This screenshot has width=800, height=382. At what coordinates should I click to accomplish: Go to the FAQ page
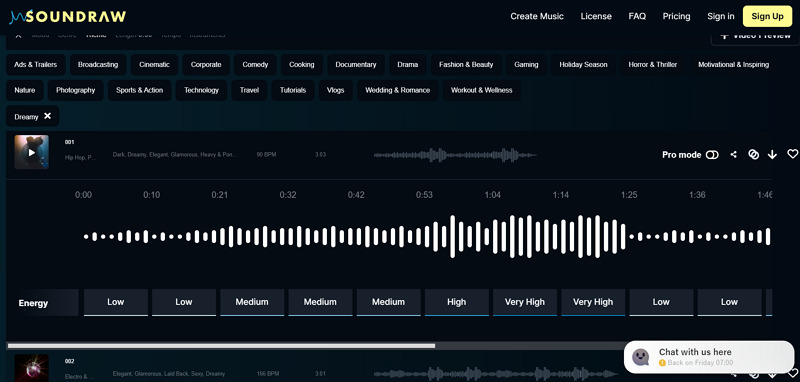(637, 16)
